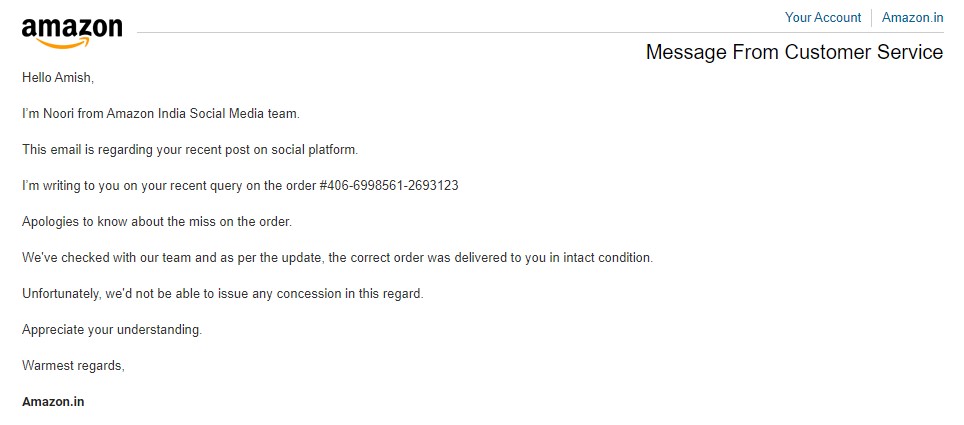Click the Hello Amish greeting line

click(x=58, y=77)
